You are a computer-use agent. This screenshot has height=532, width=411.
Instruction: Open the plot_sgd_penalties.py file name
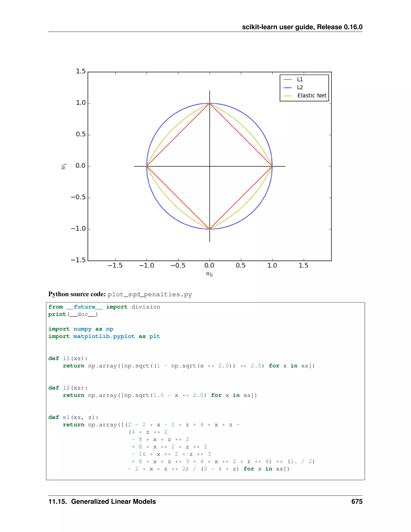[x=150, y=295]
